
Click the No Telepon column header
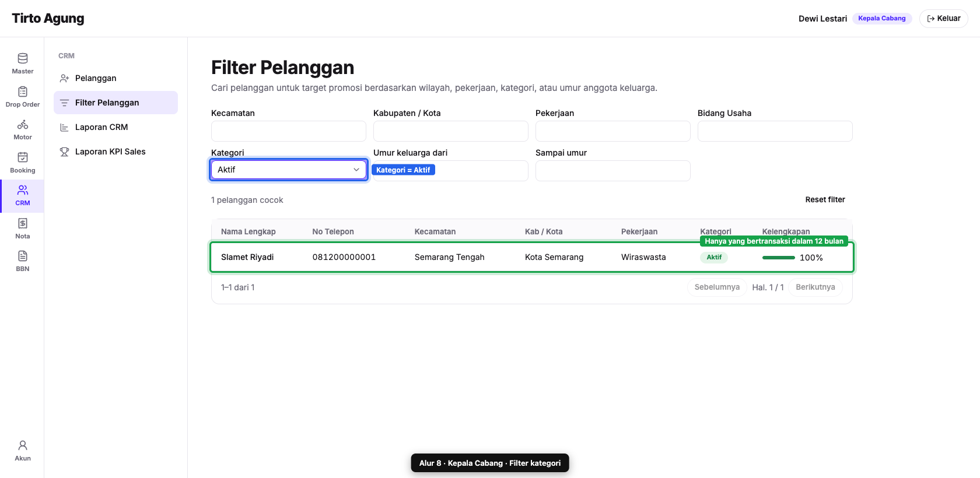333,231
